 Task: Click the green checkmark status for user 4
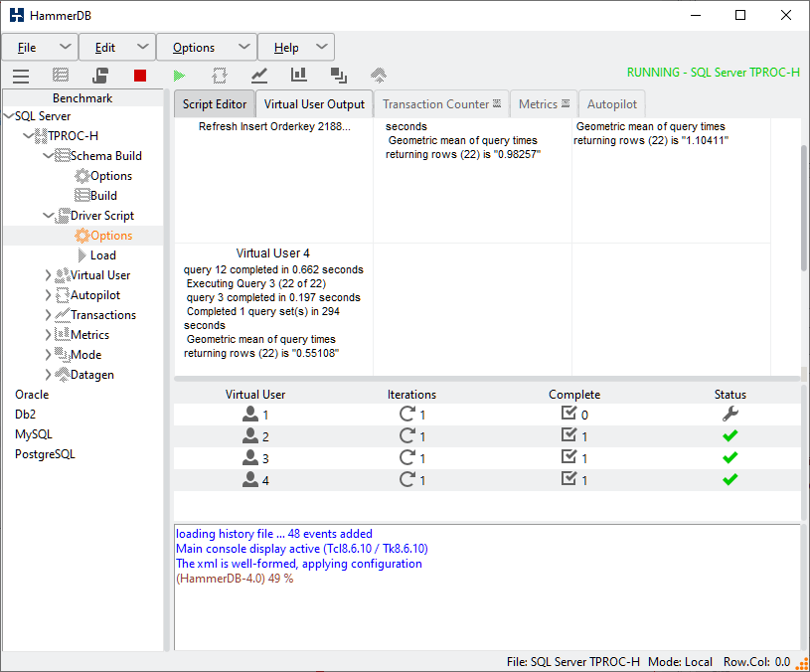pos(729,480)
